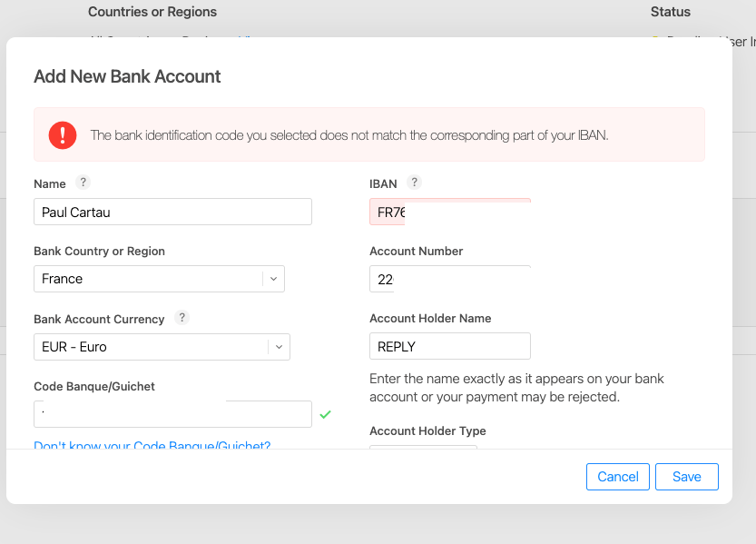Open the Don't know your Code Banque/Guichet link
The width and height of the screenshot is (756, 544).
tap(151, 445)
